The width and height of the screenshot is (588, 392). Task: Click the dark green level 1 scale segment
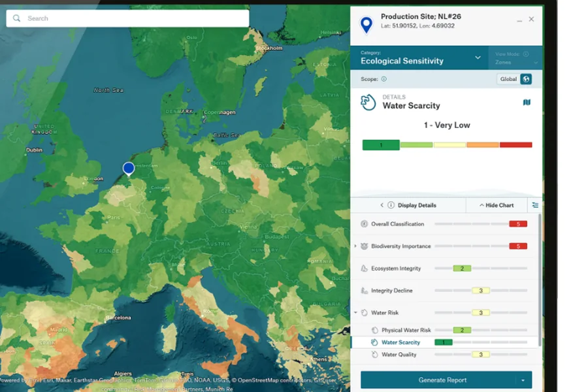pyautogui.click(x=381, y=145)
